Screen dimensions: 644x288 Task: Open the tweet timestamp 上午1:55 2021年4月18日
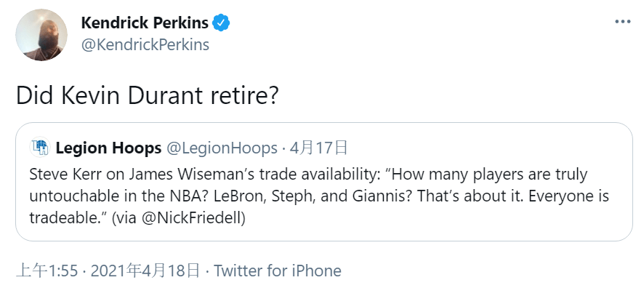[108, 271]
